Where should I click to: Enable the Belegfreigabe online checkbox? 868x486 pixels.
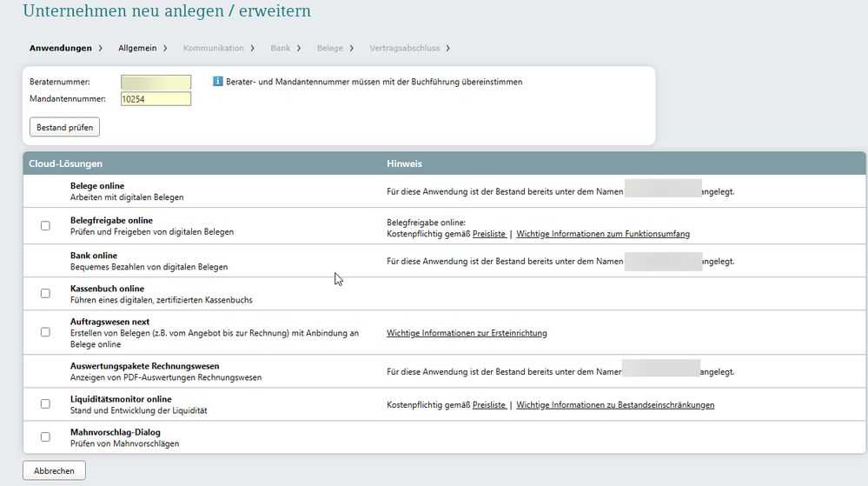(x=45, y=226)
